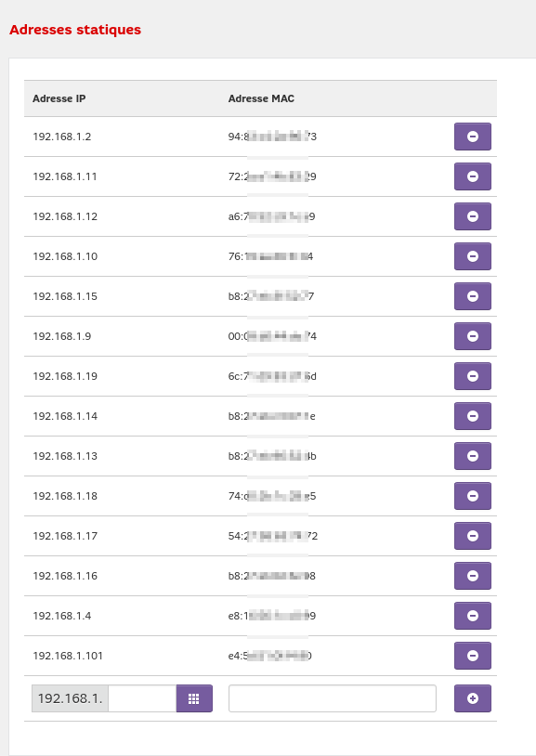Remove static address 192.168.1.14
The height and width of the screenshot is (756, 536).
click(x=472, y=416)
